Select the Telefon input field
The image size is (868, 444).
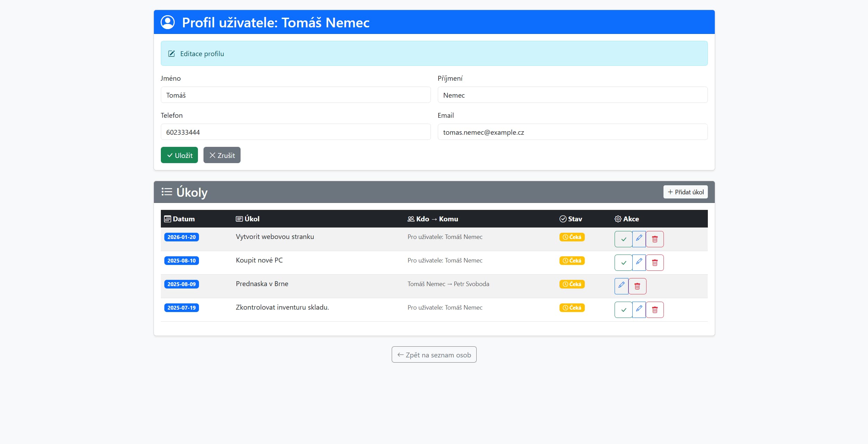(295, 132)
